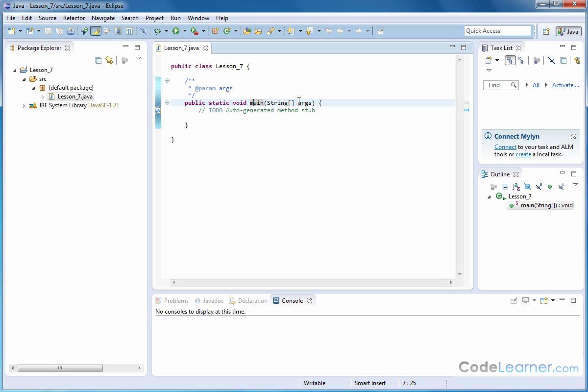The height and width of the screenshot is (392, 588).
Task: Click the Previous Annotation arrow icon
Action: pos(309,31)
